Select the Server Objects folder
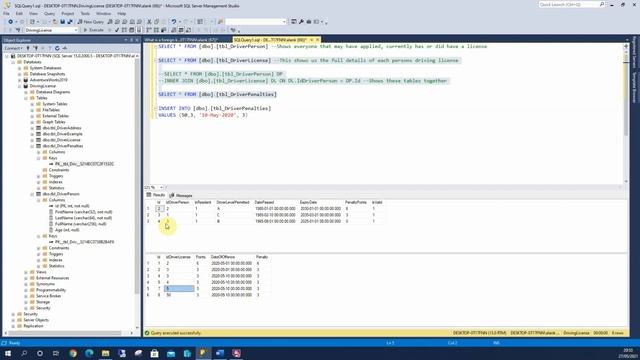640x360 pixels. tap(36, 320)
